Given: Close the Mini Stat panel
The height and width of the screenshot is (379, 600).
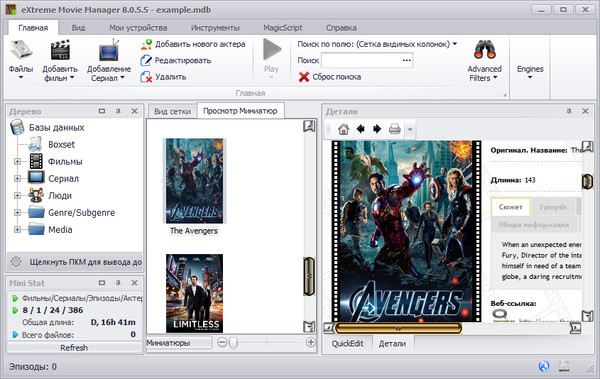Looking at the screenshot, I should [x=134, y=283].
